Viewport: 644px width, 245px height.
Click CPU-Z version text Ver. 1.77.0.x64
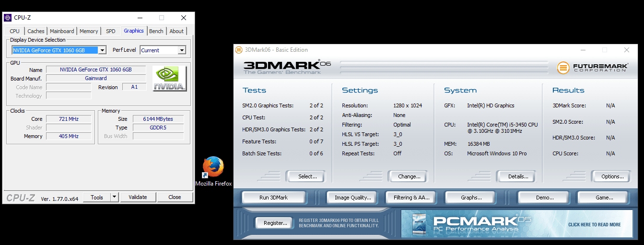(x=59, y=198)
